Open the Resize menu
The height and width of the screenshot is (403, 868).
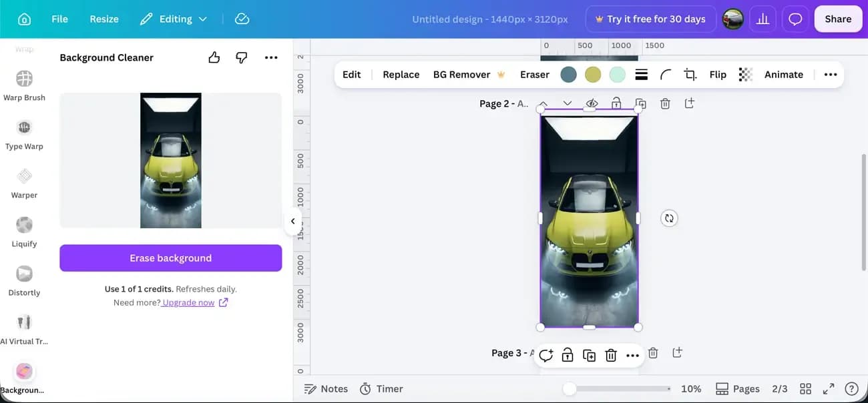pos(104,19)
